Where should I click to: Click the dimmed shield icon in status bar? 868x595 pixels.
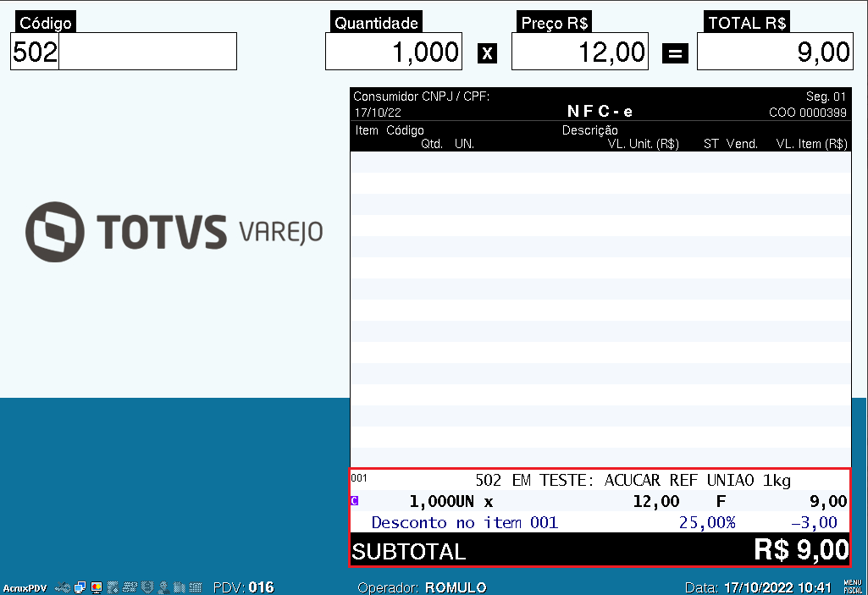(147, 587)
